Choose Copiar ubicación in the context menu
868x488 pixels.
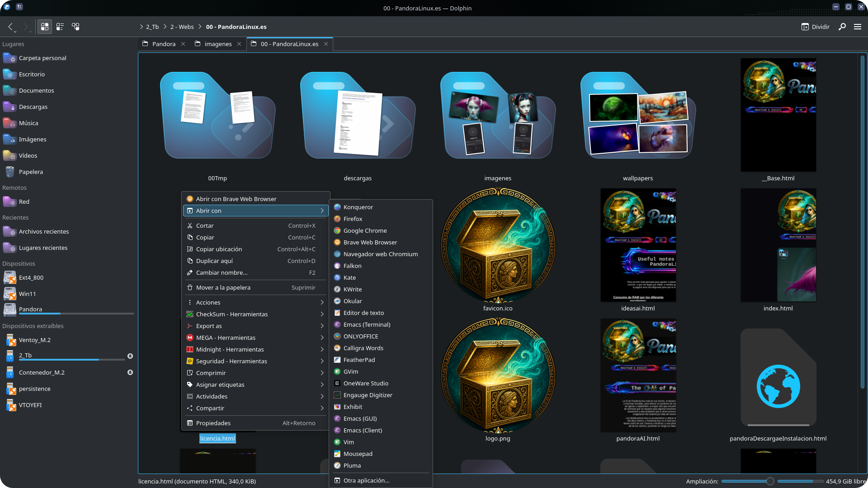[255, 249]
